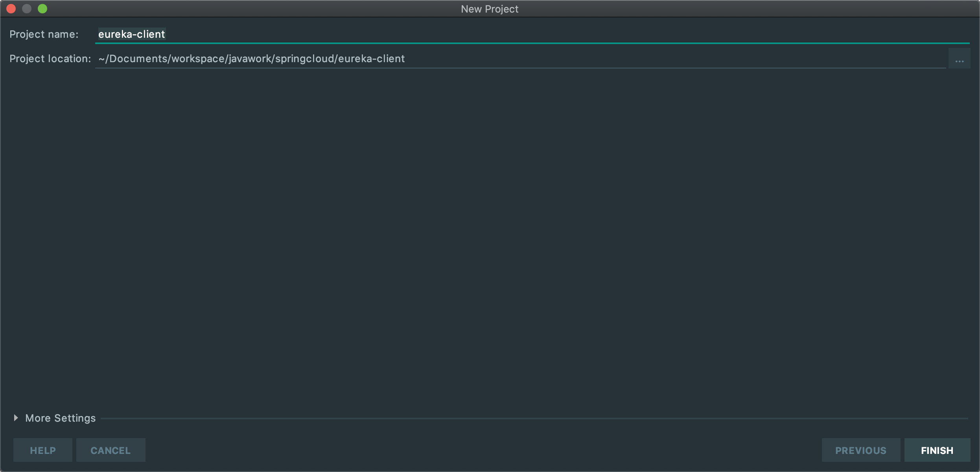Click the highlighted eureka-client text
Image resolution: width=980 pixels, height=472 pixels.
tap(131, 34)
